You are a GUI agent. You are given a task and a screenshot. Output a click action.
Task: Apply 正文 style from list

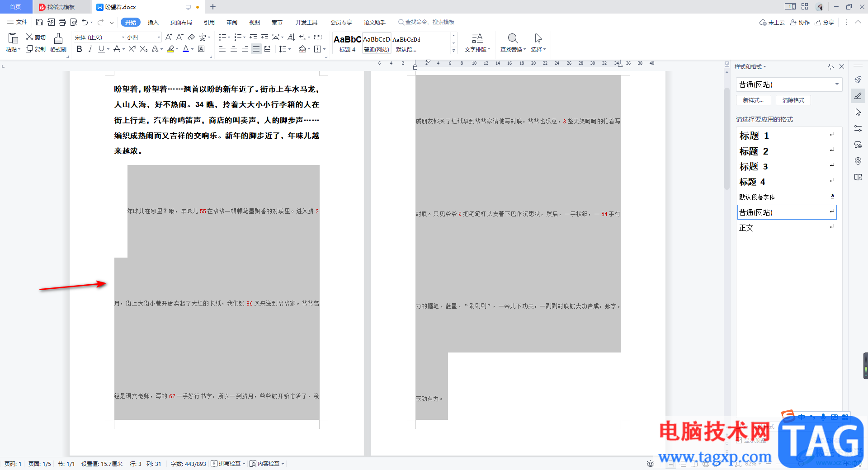coord(787,228)
